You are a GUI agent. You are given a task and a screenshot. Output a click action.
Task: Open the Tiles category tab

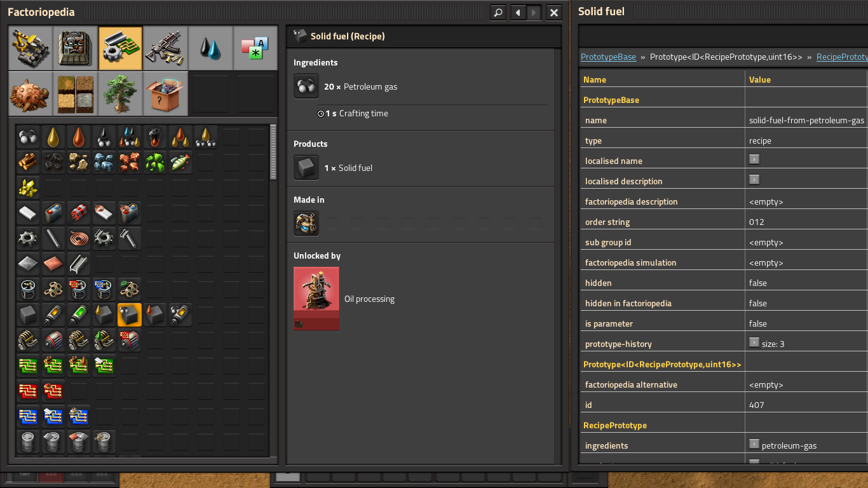76,93
